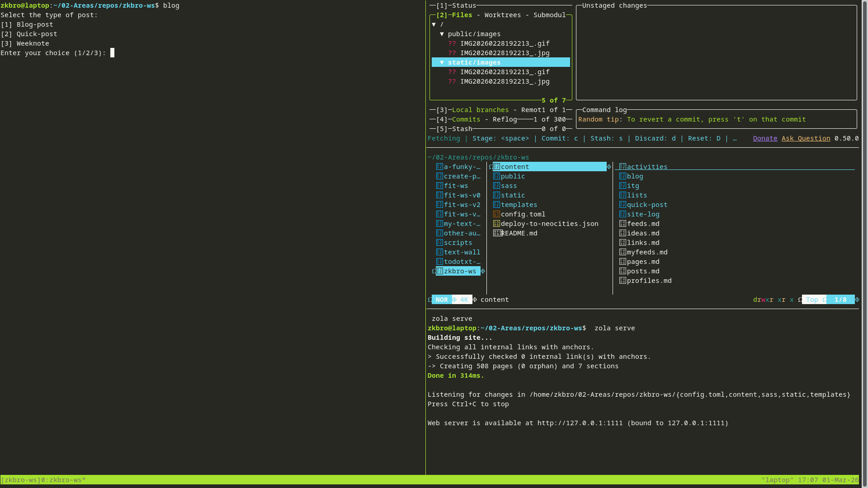Click the folder icon next to public
This screenshot has height=488, width=868.
[496, 176]
